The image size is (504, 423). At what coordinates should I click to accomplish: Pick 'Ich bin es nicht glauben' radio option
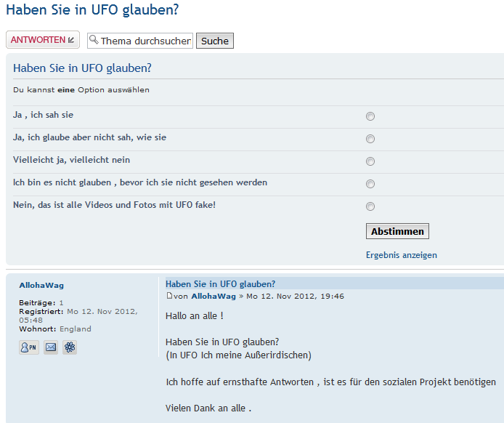tap(370, 184)
